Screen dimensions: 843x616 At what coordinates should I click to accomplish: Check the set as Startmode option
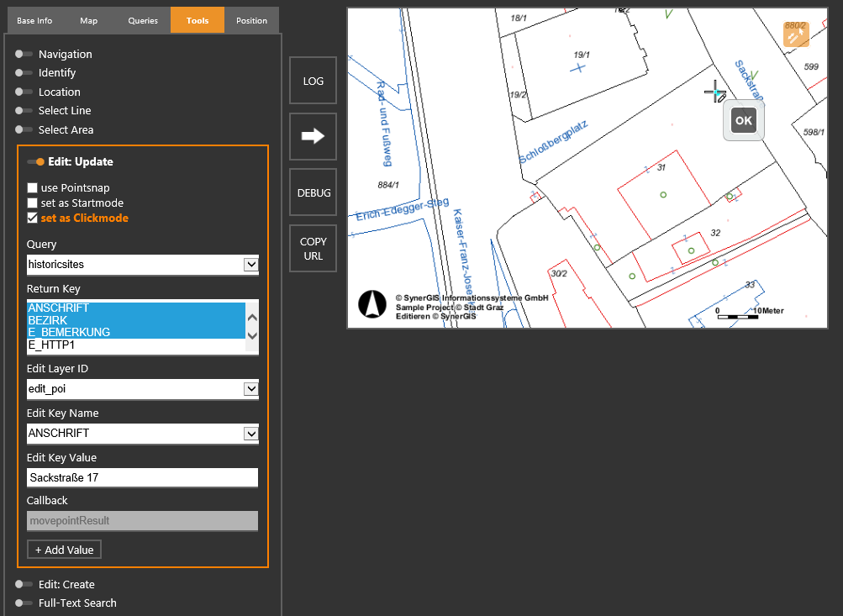(32, 203)
